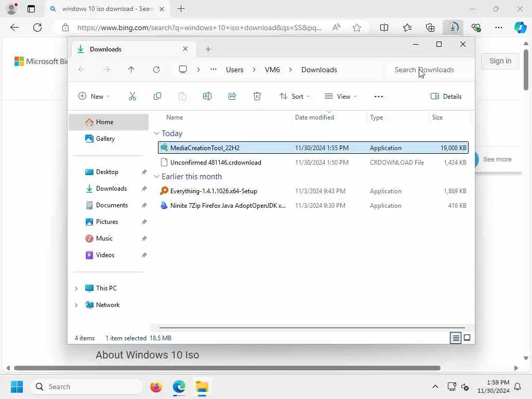Click the Delete trash can icon
The image size is (532, 399).
click(x=257, y=96)
